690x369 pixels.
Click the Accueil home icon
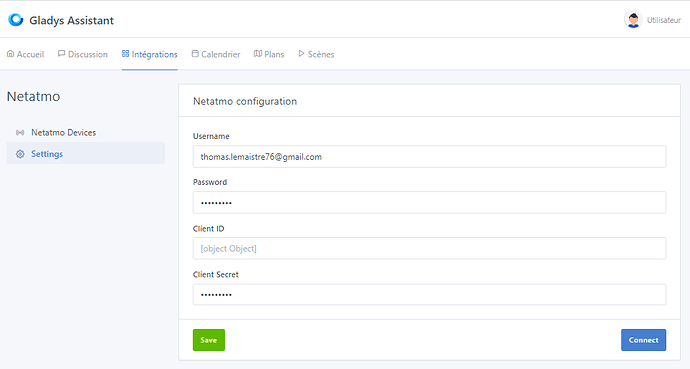click(11, 54)
